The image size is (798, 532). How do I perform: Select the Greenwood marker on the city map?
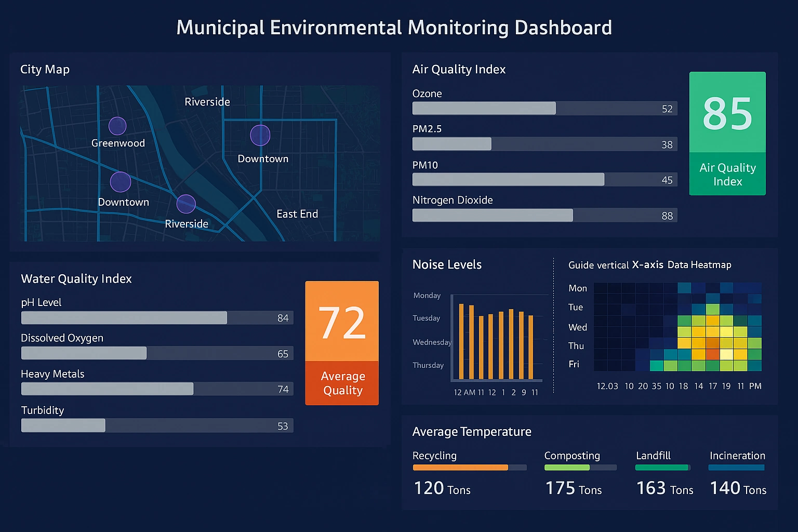(117, 125)
